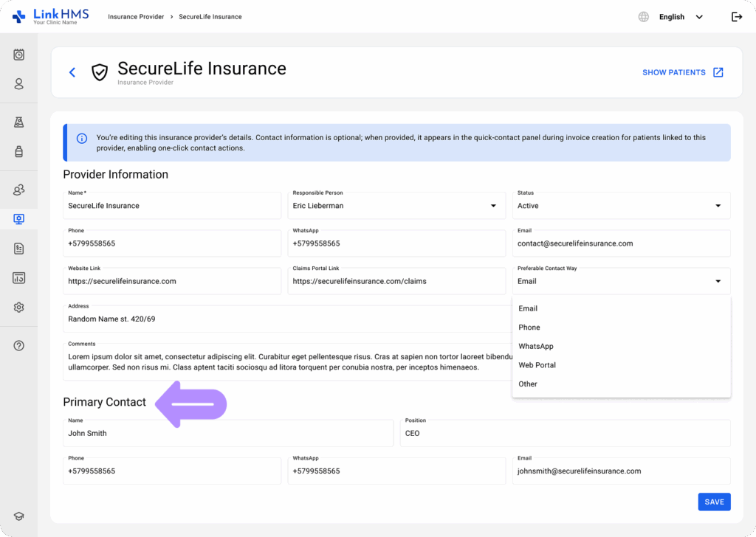Click the Primary Contact Position field

(x=565, y=434)
